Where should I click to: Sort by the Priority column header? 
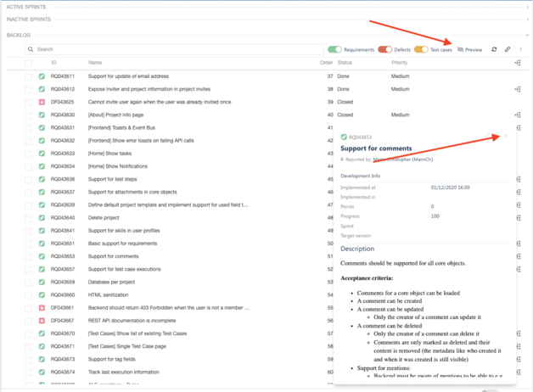point(399,63)
